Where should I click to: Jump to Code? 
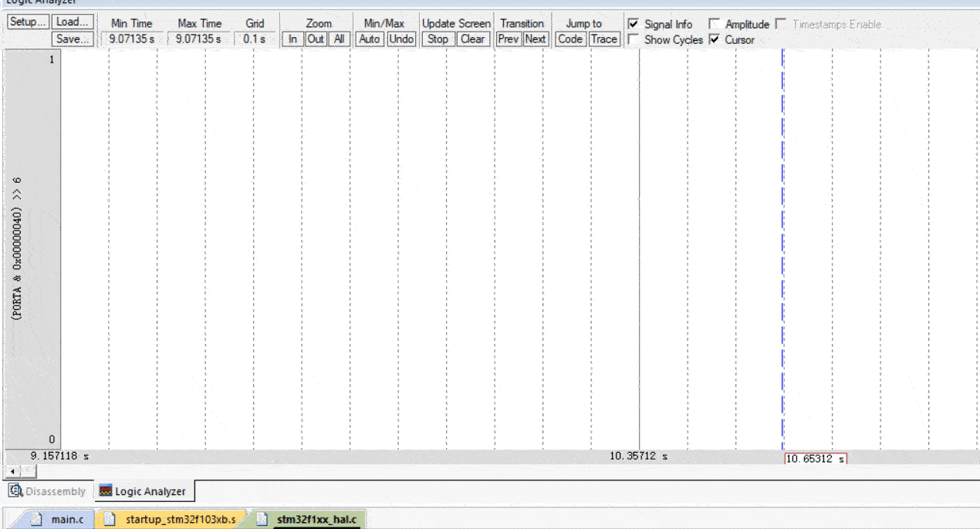click(570, 39)
